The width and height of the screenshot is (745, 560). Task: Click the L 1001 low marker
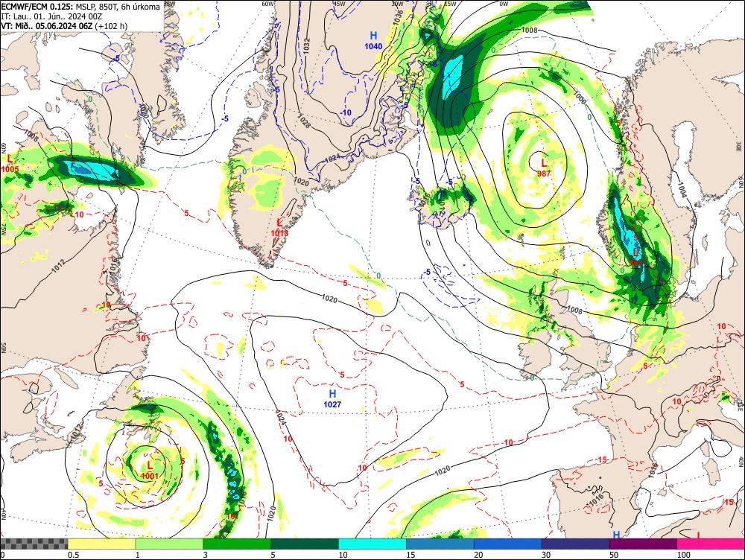150,470
